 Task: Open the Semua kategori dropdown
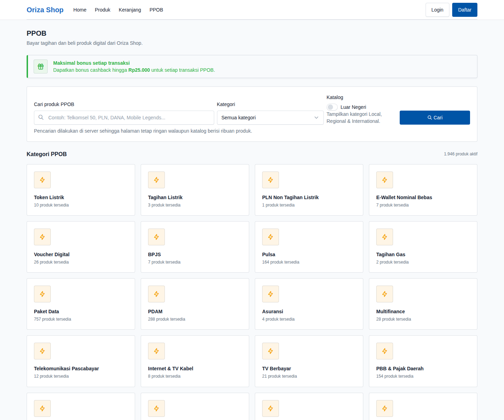(x=270, y=118)
